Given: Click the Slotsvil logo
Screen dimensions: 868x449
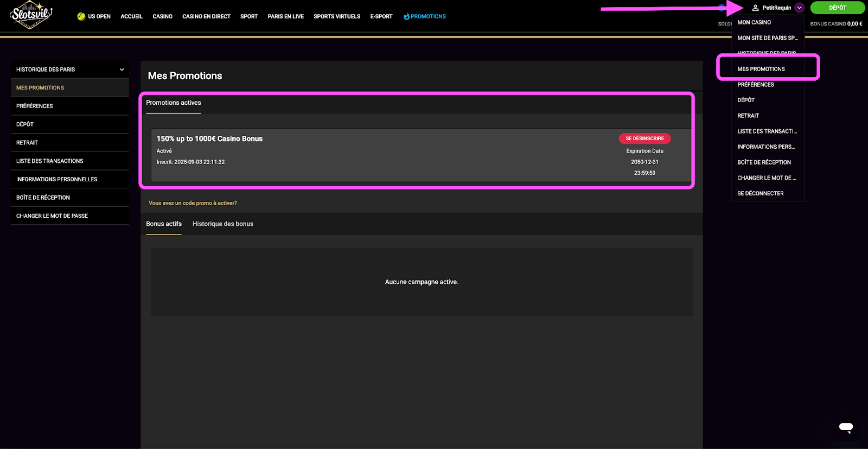Looking at the screenshot, I should click(31, 15).
